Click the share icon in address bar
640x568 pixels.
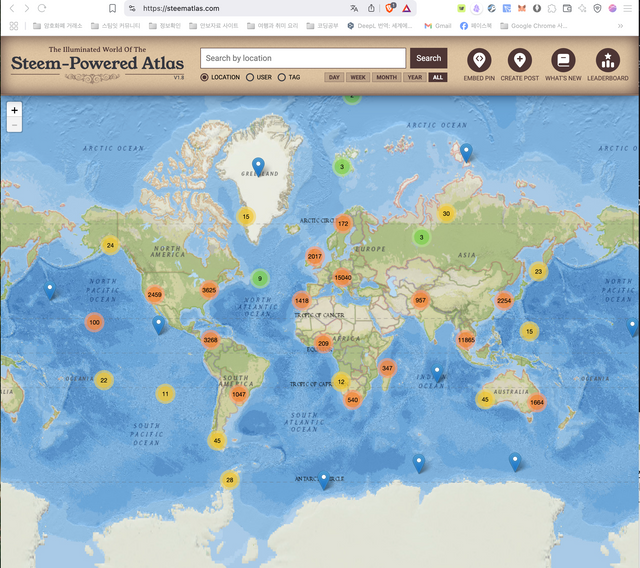tap(371, 8)
